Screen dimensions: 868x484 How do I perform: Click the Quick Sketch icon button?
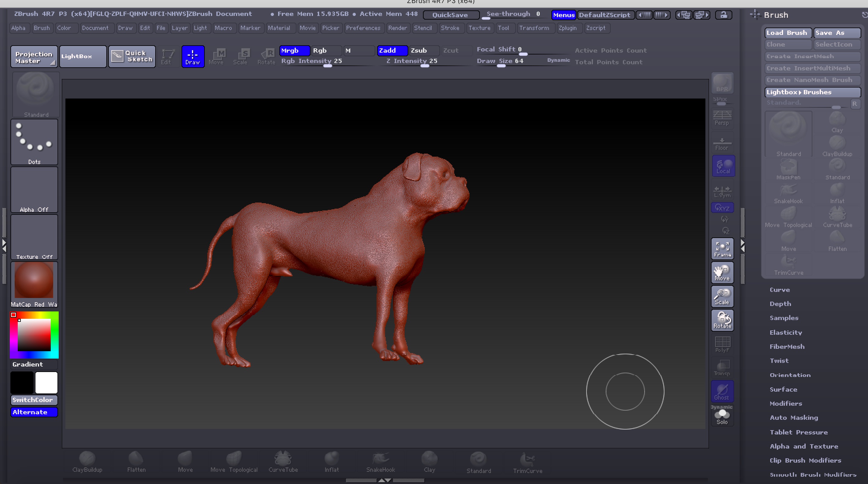(132, 56)
